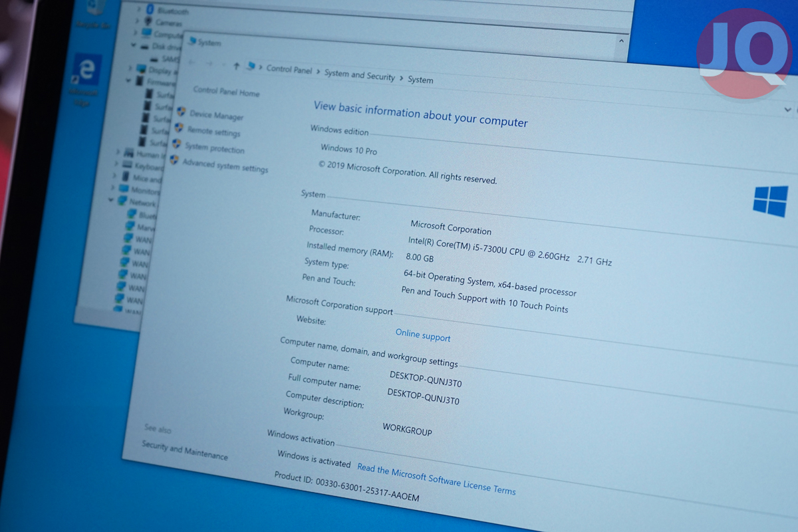Collapse the Firmware node in Device Manager

tap(128, 80)
